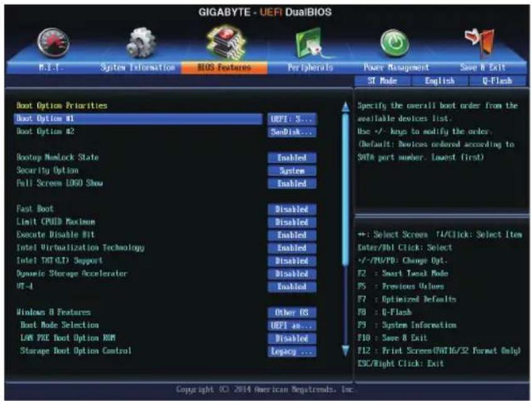Select LAN PXE Boot Option ROM label
Viewport: 532px width, 401px height.
(x=68, y=338)
